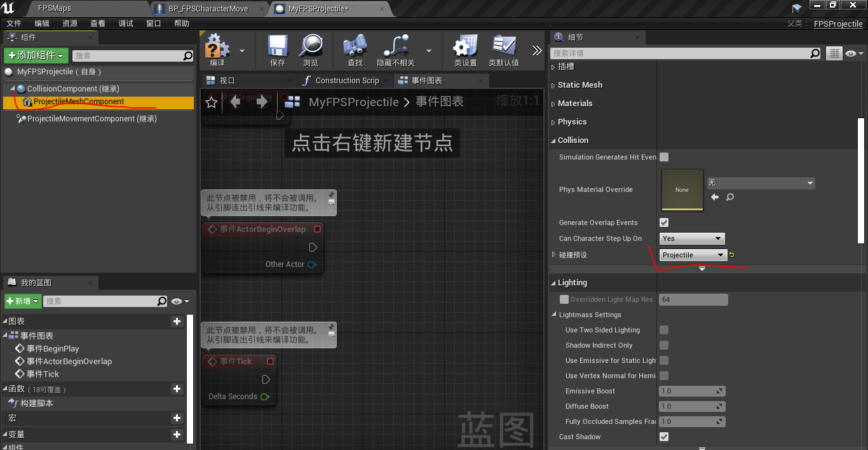The height and width of the screenshot is (450, 868).
Task: Switch to the BP_FPSCharacterMove tab
Action: (209, 9)
